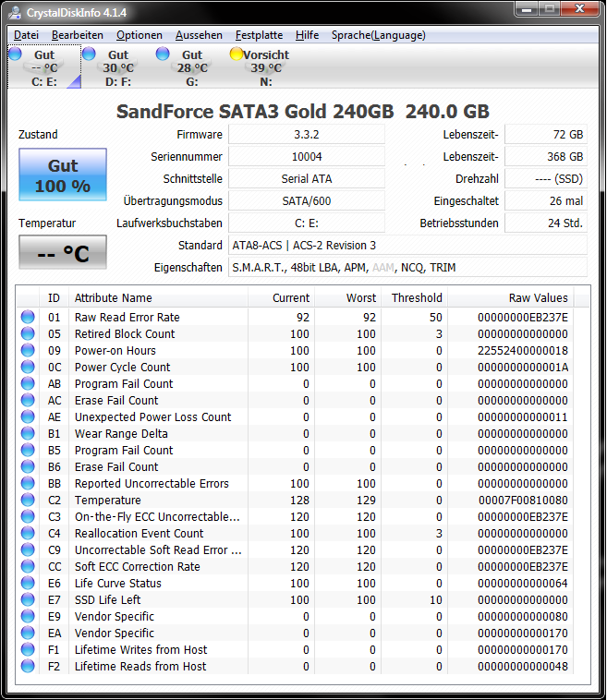Switch to the D: F: disk tab
Image resolution: width=607 pixels, height=700 pixels.
pos(118,67)
